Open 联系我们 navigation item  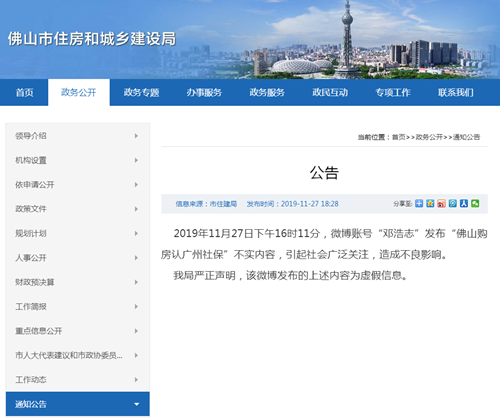point(456,92)
